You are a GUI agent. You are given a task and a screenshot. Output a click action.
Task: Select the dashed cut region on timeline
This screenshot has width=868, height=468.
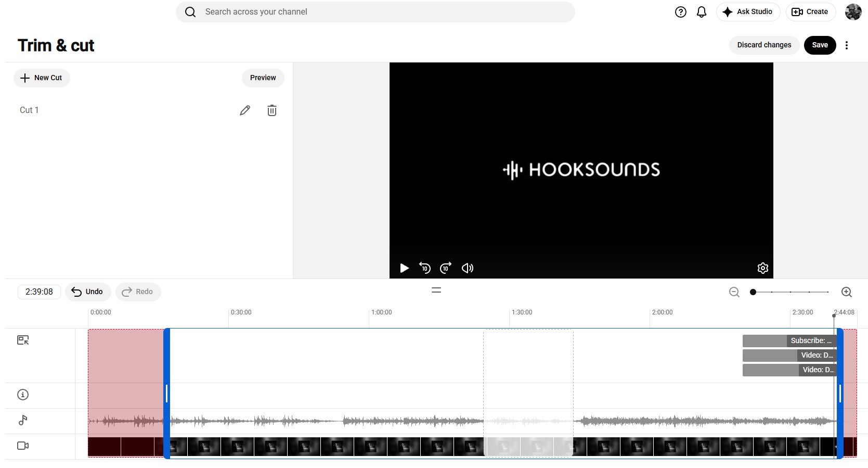coord(528,394)
